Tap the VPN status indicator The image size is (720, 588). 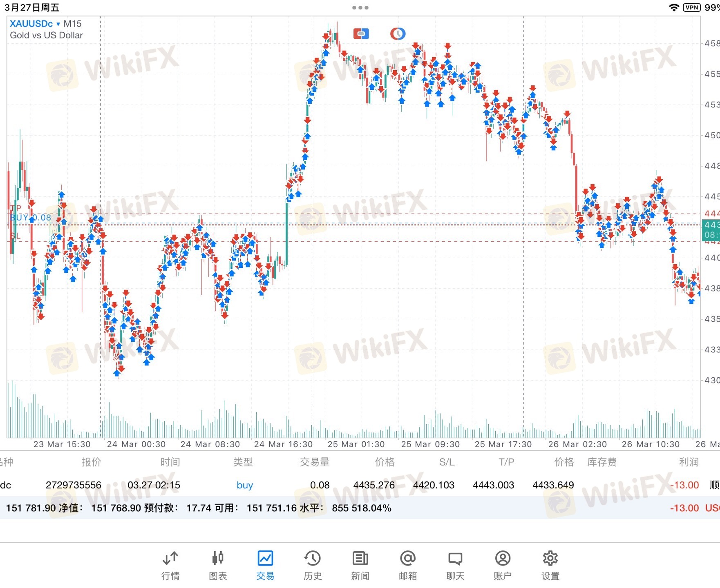click(692, 7)
